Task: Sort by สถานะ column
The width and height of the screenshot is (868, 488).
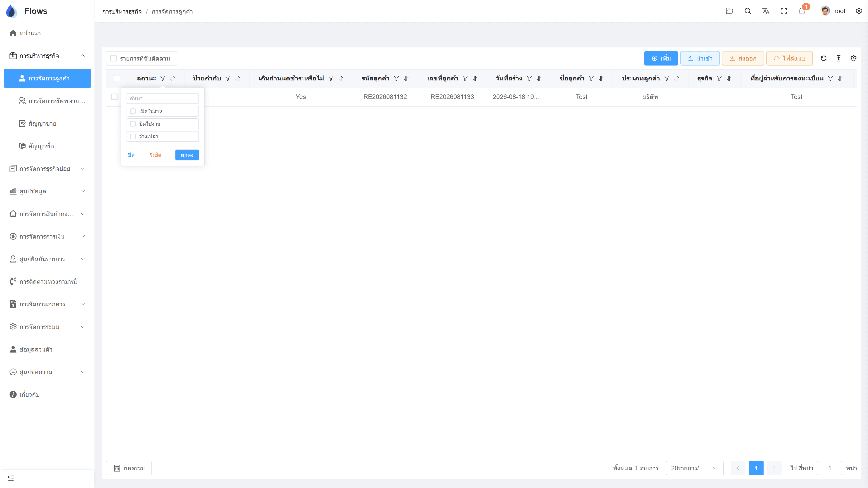Action: tap(172, 78)
